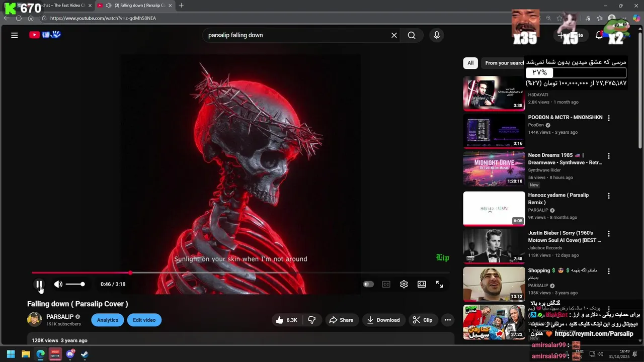The width and height of the screenshot is (644, 362).
Task: Start voice search with the microphone
Action: tap(437, 35)
